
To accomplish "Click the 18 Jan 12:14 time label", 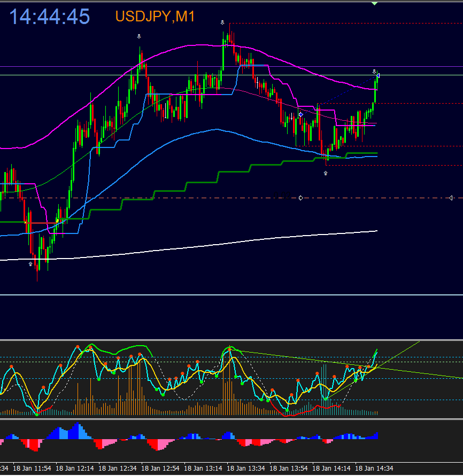I will (75, 469).
